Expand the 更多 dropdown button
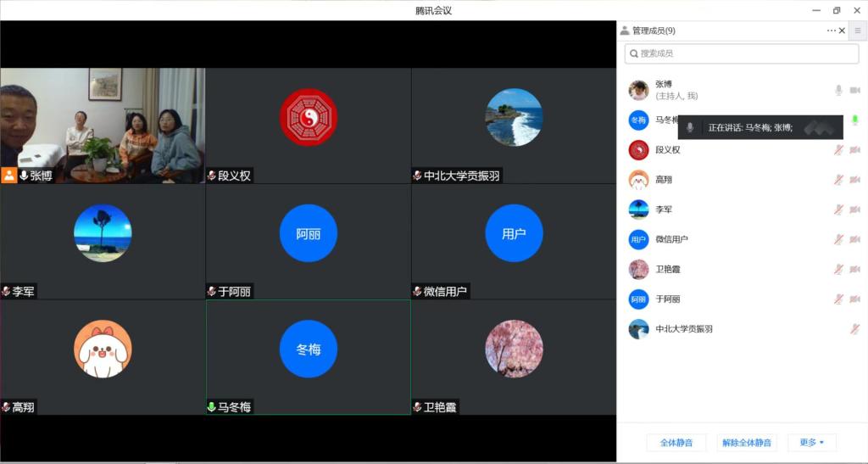 tap(811, 443)
